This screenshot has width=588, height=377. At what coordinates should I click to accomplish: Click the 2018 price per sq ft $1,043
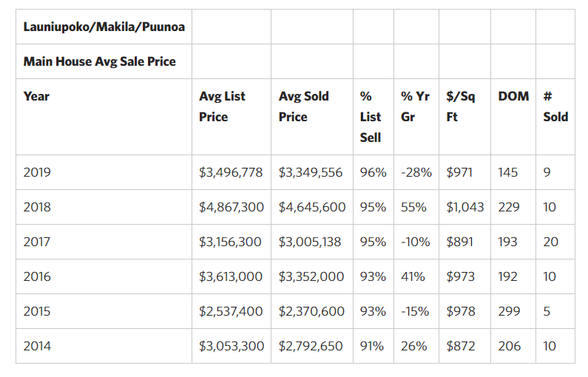pos(465,207)
